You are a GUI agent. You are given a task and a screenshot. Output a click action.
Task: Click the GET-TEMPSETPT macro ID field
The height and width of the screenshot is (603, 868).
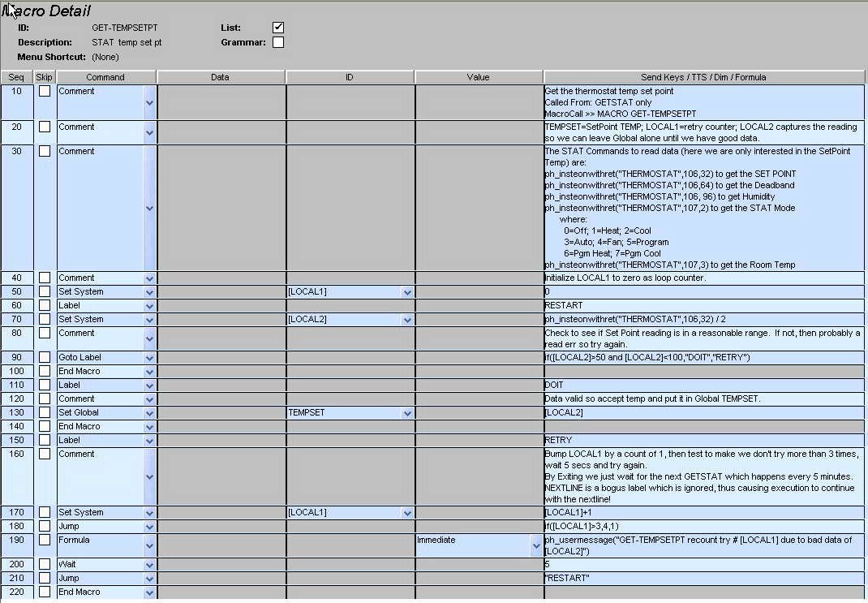click(x=125, y=28)
